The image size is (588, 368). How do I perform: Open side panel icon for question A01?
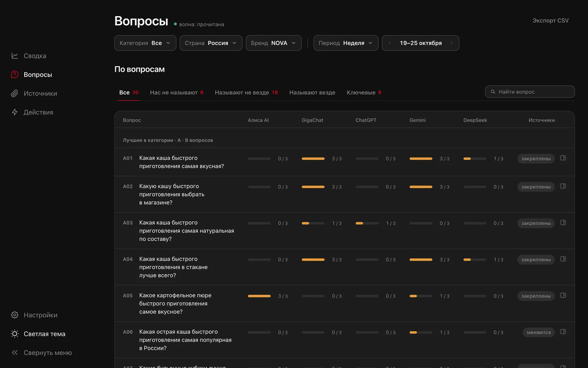(563, 158)
